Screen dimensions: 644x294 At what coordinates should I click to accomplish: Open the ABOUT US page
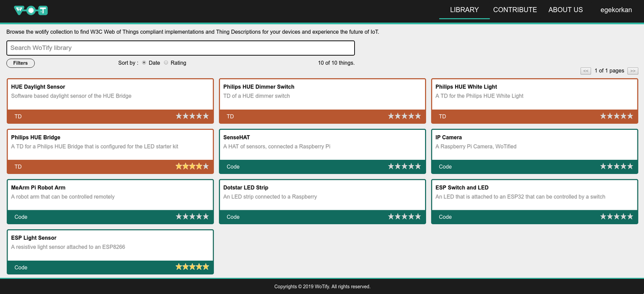click(x=566, y=10)
